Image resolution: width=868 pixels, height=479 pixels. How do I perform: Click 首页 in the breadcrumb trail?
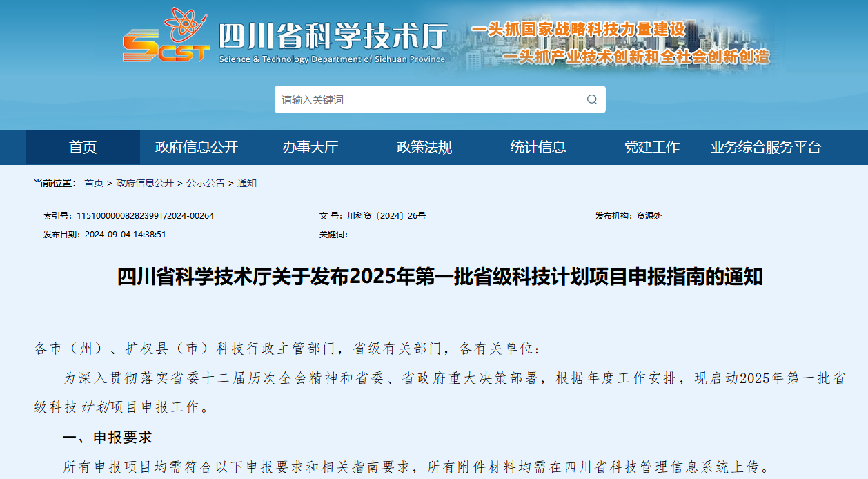pyautogui.click(x=94, y=183)
